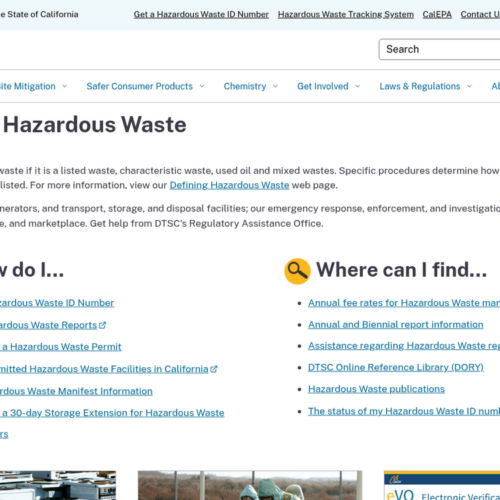Open the Chemistry menu item
This screenshot has height=500, width=500.
click(x=245, y=86)
